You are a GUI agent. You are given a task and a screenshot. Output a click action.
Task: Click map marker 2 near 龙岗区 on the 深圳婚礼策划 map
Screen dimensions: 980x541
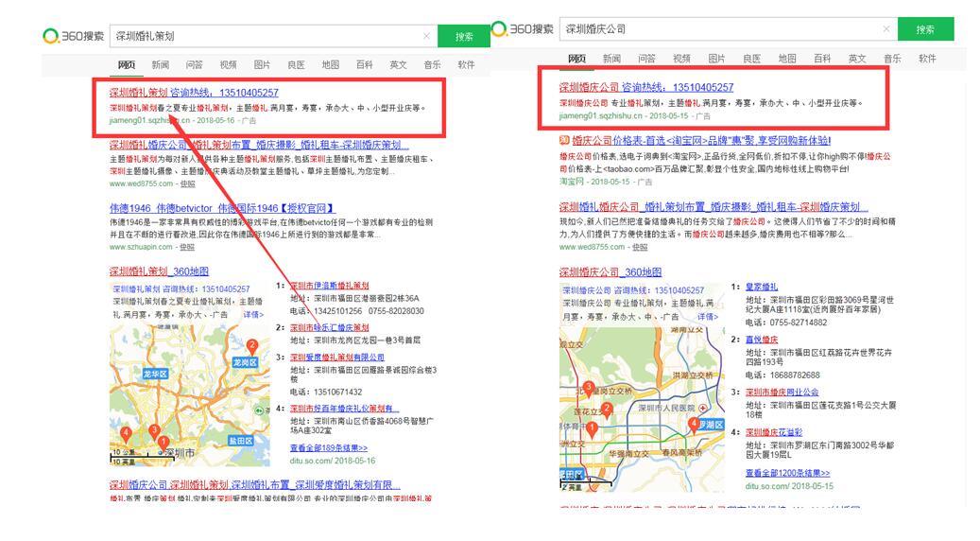click(252, 346)
